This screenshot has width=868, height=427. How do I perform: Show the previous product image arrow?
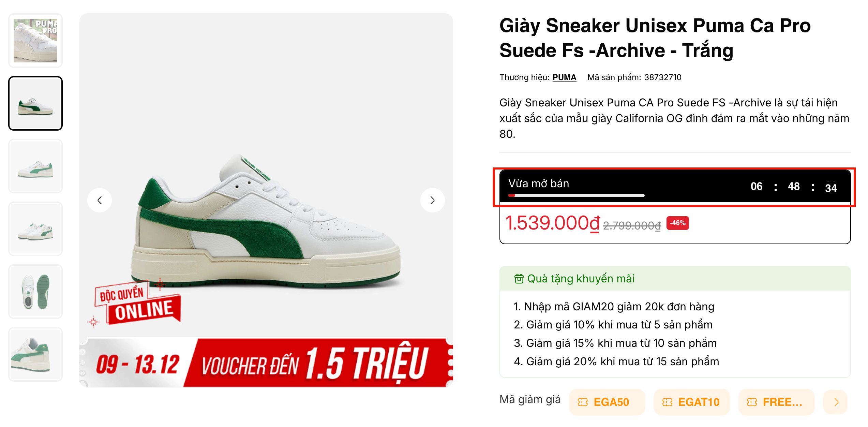click(x=100, y=200)
